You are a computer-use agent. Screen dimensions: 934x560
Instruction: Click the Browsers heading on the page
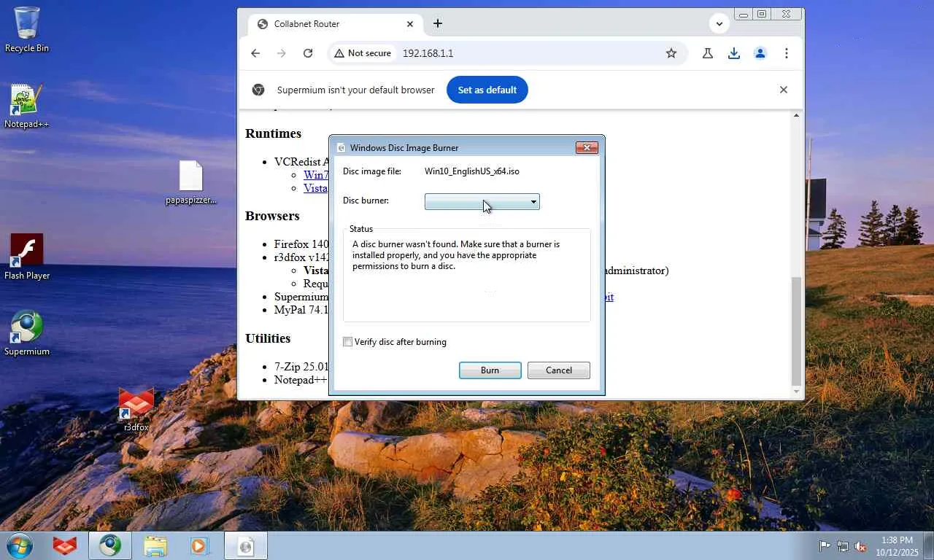tap(272, 216)
